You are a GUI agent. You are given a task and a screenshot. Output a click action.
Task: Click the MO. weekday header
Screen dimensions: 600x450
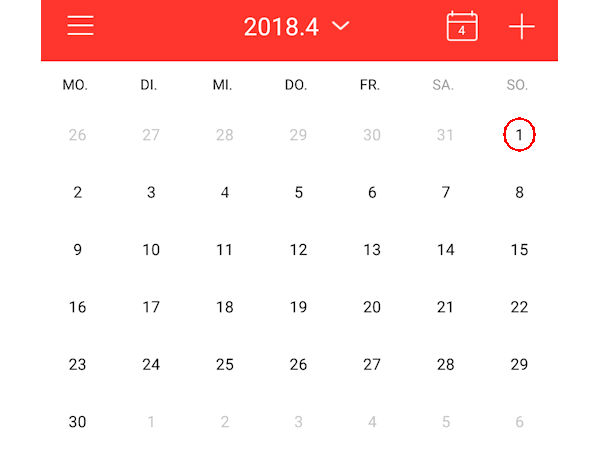pos(75,85)
